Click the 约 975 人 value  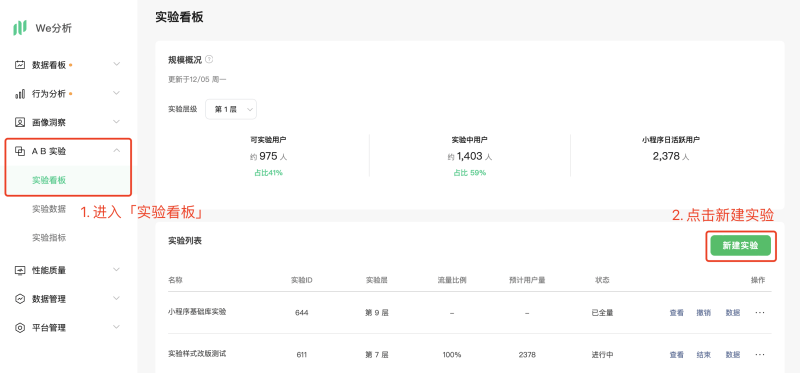point(268,157)
